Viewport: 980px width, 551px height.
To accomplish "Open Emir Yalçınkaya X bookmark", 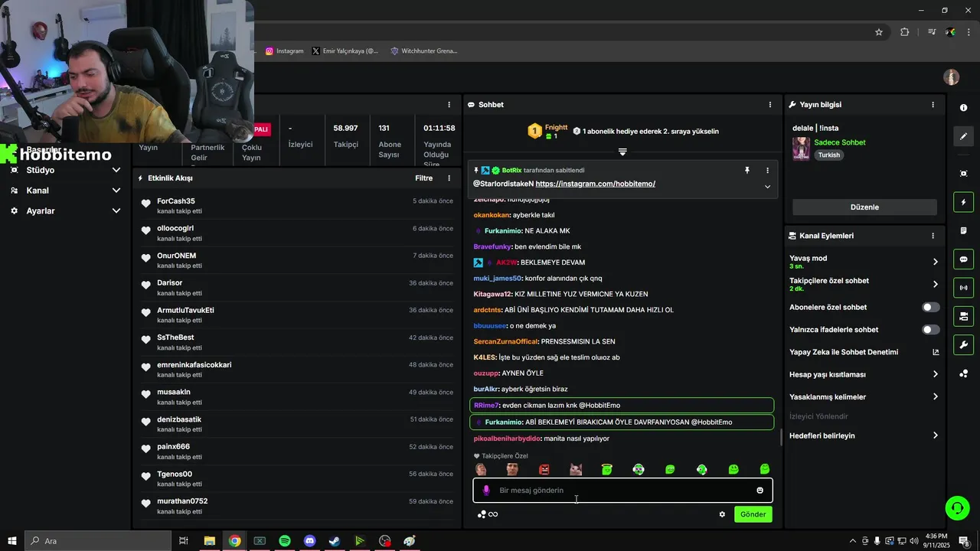I will coord(345,51).
